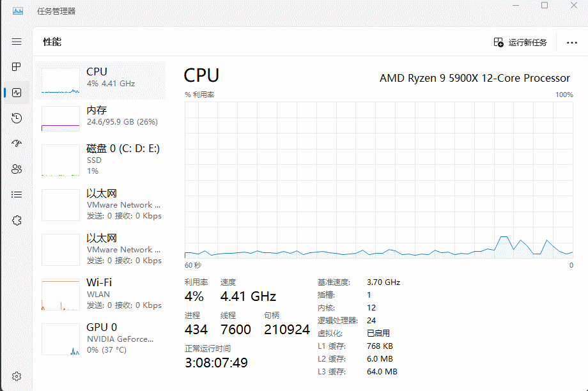Viewport: 588px width, 391px height.
Task: Click the 运行新任务 button
Action: pos(520,42)
